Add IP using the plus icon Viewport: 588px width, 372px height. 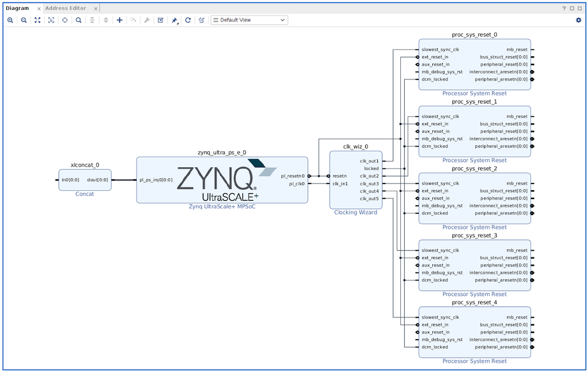[119, 20]
